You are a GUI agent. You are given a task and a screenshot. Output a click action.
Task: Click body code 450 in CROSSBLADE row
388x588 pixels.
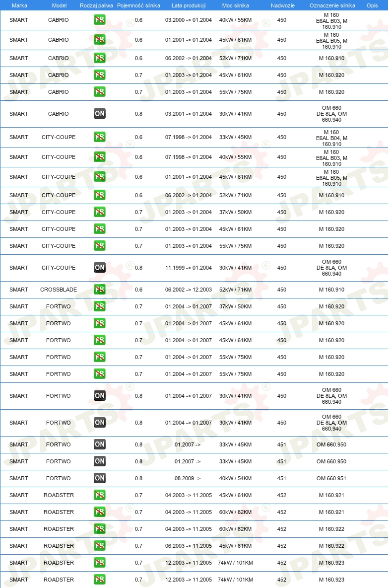pyautogui.click(x=282, y=290)
